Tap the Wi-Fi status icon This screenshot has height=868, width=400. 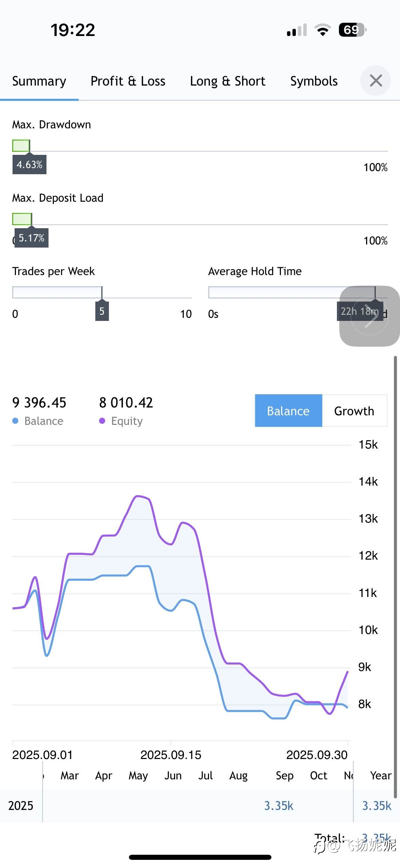323,30
